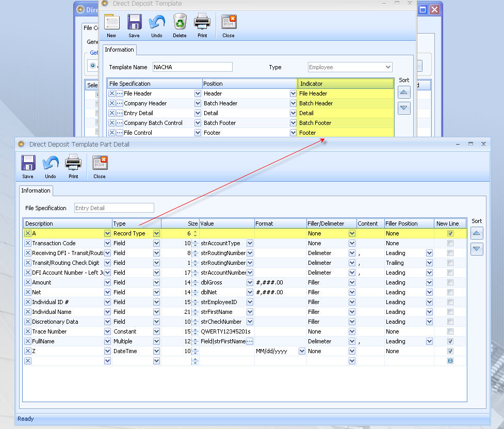Open details of the Entry Detail row
Screen dimensions: 504x429
click(120, 113)
